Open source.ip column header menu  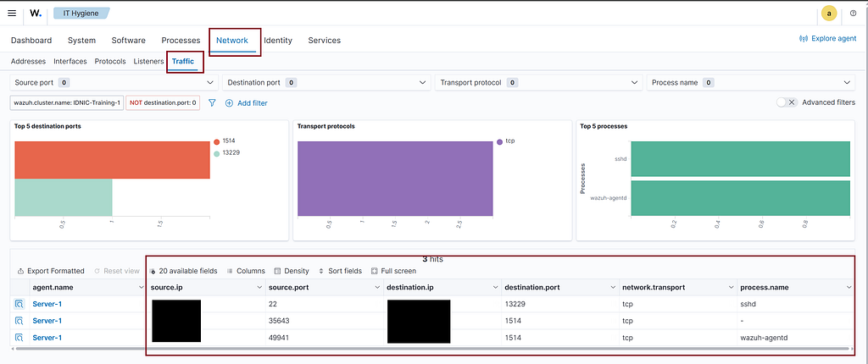259,288
